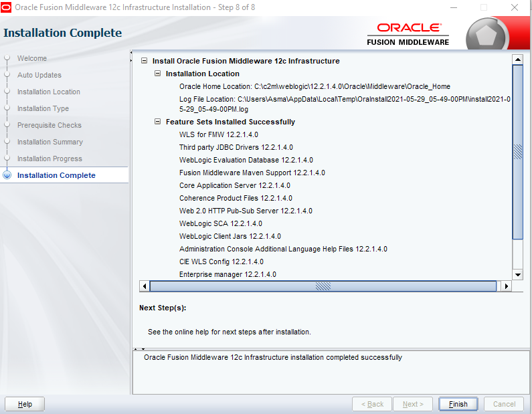
Task: Select Web 2.0 HTTP Pub-Sub Server row
Action: tap(246, 211)
